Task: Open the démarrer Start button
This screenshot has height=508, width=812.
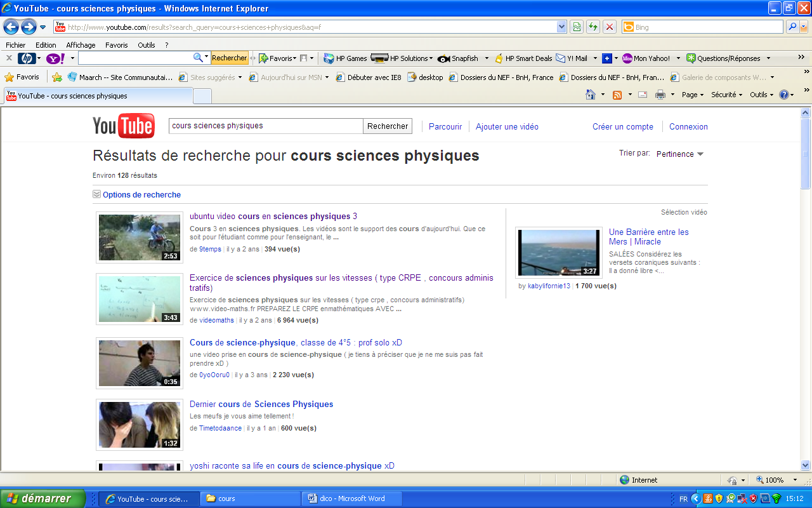Action: [x=43, y=498]
